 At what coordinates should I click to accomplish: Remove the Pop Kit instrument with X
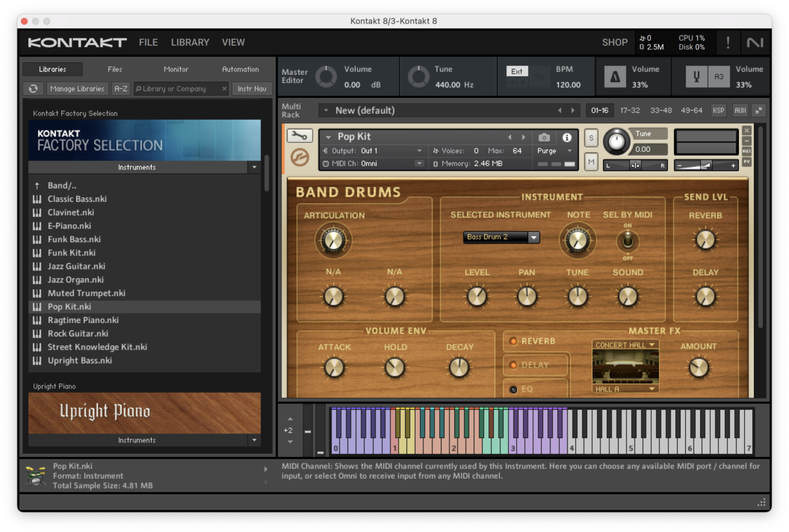tap(746, 130)
